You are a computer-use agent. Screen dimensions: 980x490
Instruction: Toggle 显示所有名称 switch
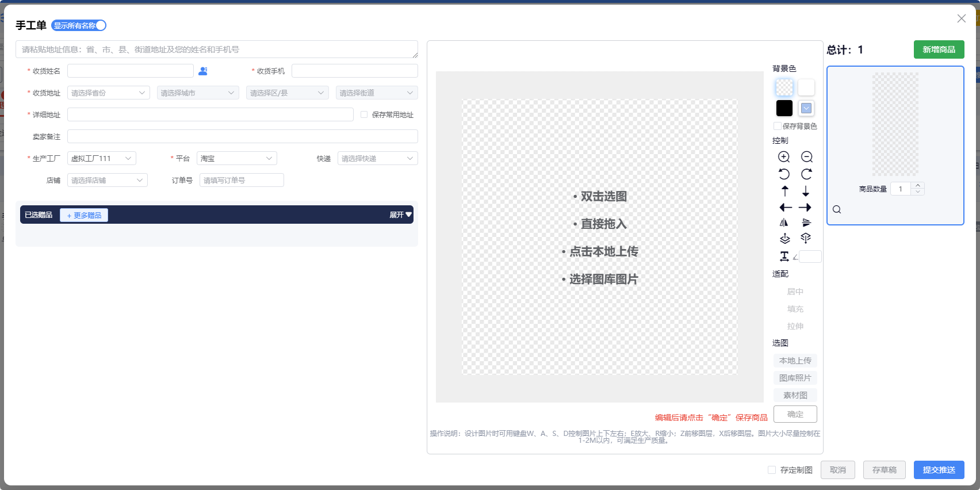tap(79, 25)
